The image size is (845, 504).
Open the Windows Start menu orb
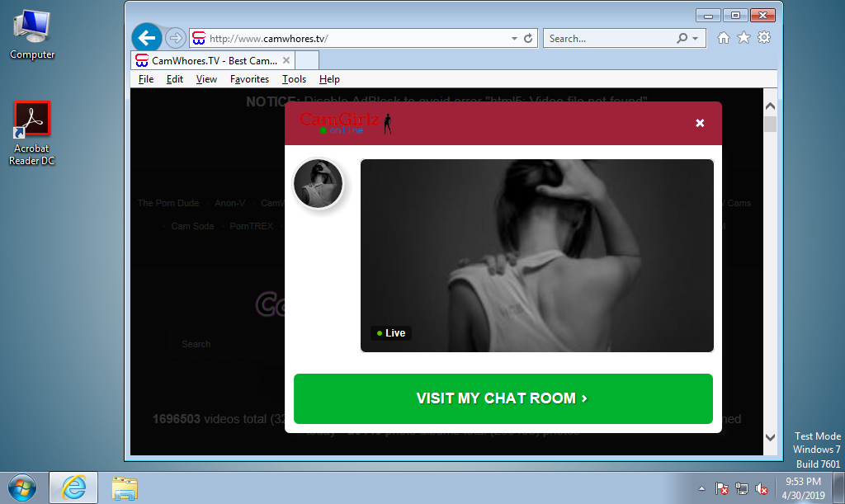click(22, 488)
